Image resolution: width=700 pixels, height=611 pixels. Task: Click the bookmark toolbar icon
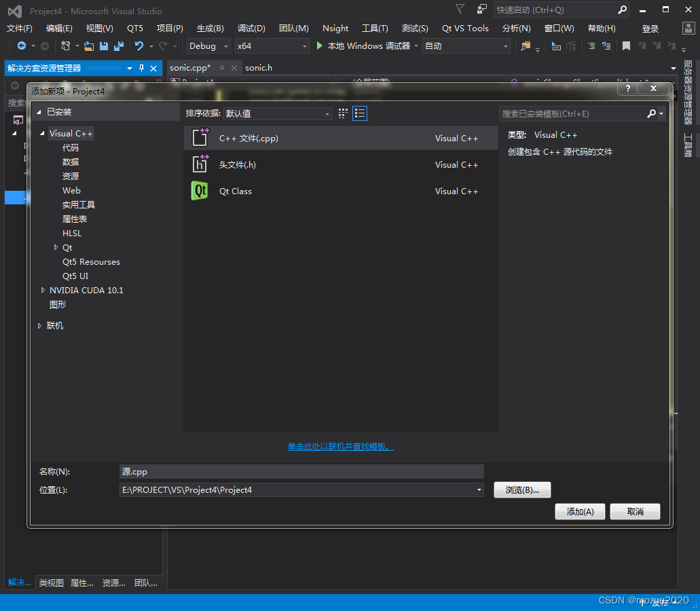tap(627, 45)
